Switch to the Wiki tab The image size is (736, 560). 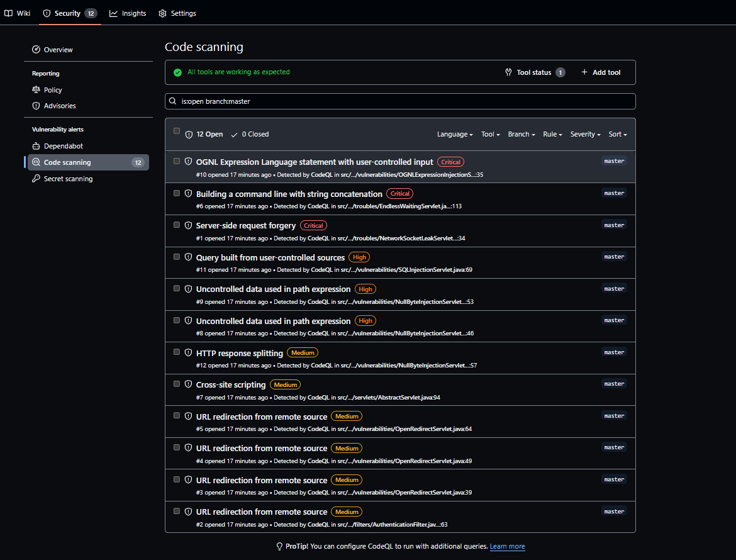pos(18,13)
